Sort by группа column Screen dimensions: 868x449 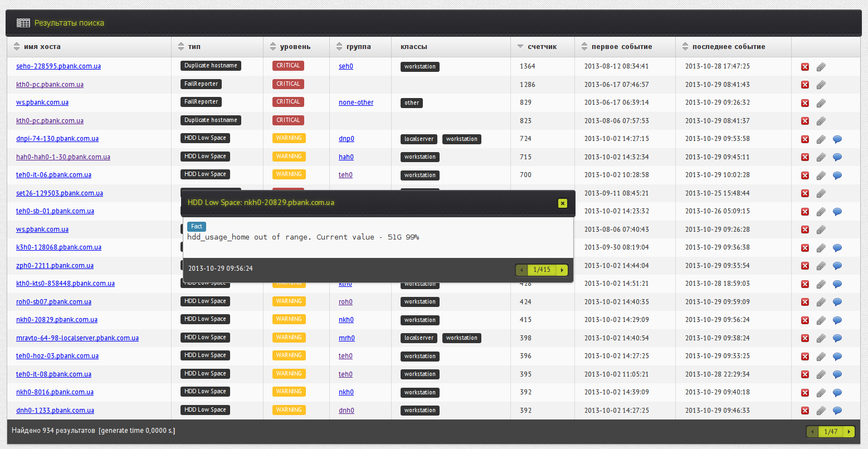358,47
